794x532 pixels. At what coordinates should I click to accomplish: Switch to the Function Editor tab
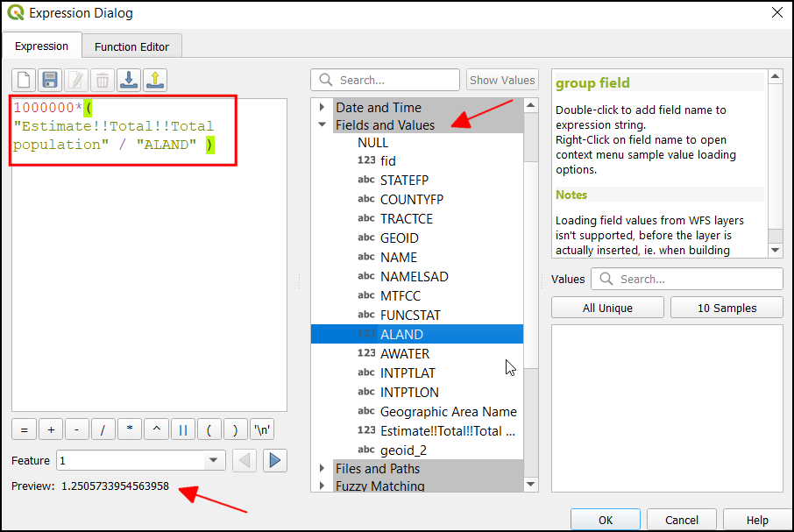[x=131, y=46]
